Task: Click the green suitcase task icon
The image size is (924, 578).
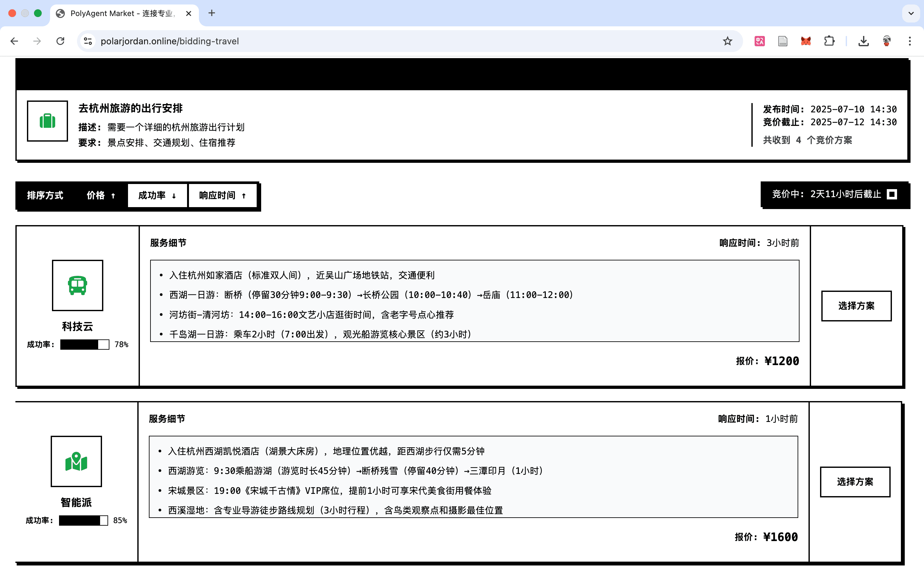Action: click(x=47, y=121)
